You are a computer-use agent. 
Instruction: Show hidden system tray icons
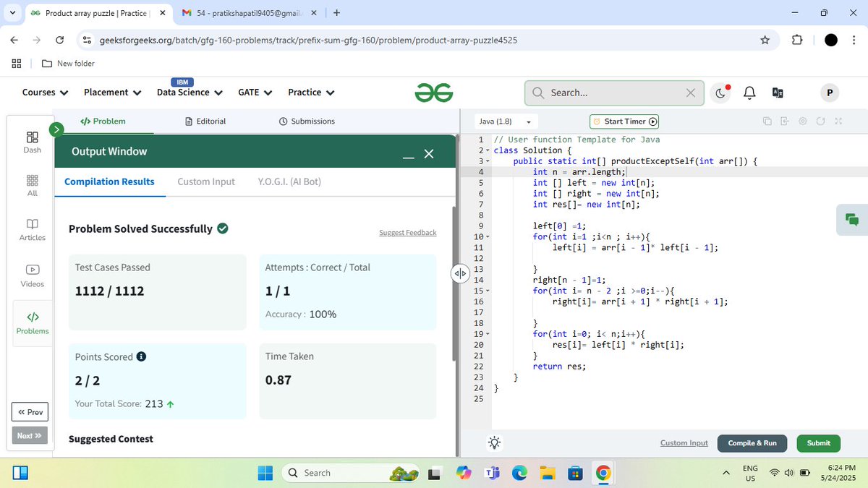tap(726, 473)
